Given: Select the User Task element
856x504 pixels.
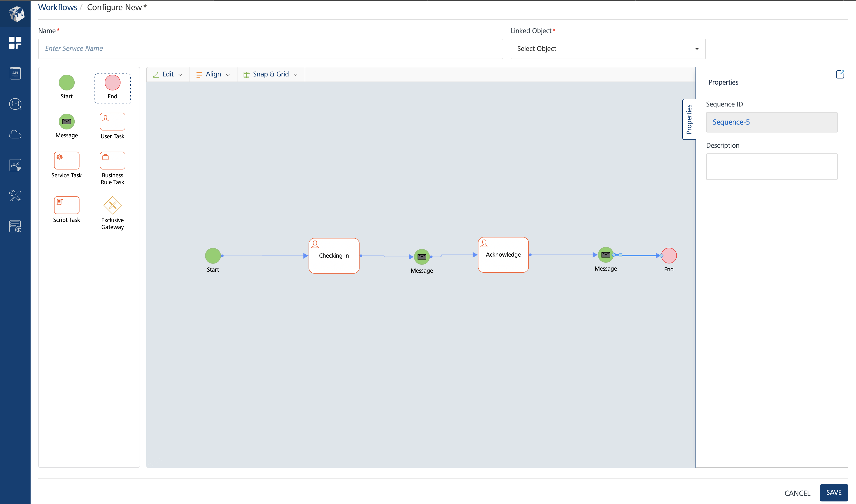Looking at the screenshot, I should [112, 121].
